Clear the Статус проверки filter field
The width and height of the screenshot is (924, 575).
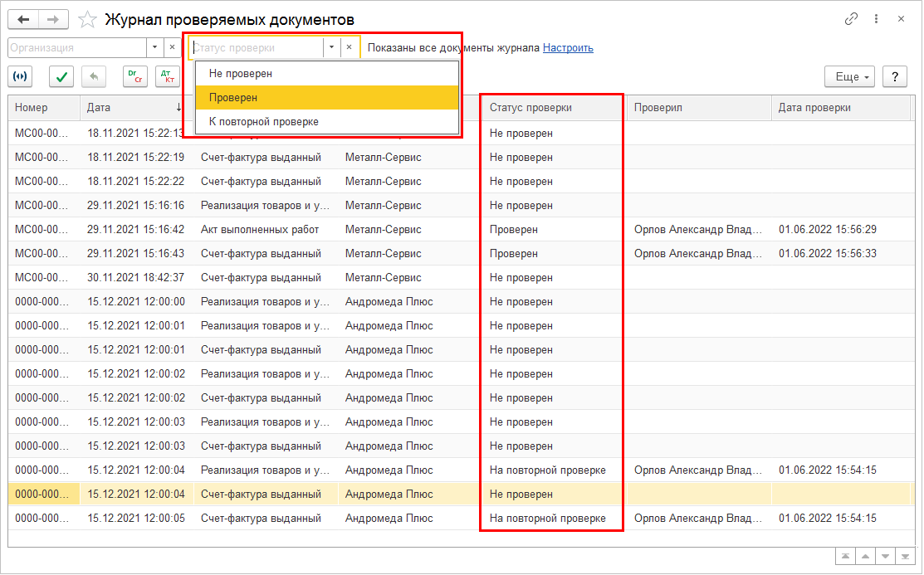pos(350,47)
